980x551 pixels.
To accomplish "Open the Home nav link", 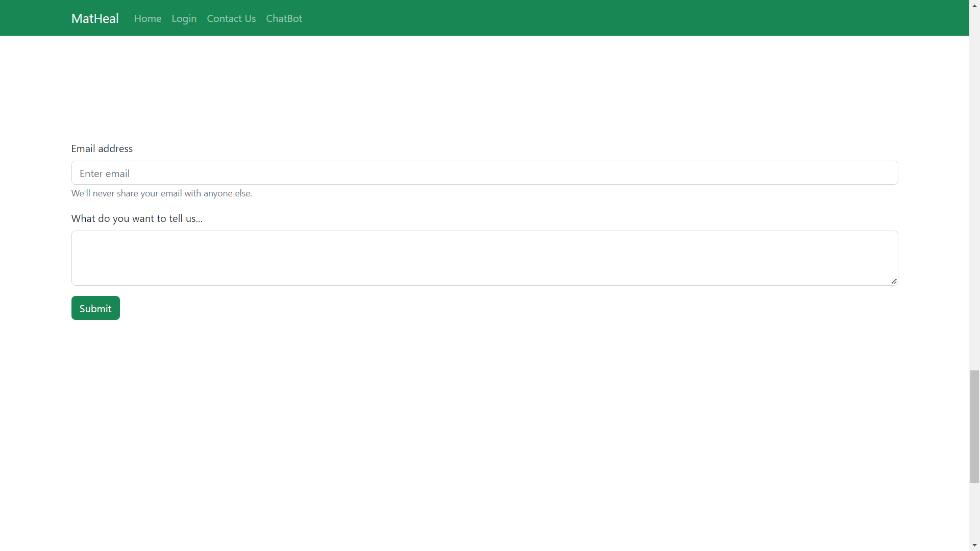I will tap(148, 18).
